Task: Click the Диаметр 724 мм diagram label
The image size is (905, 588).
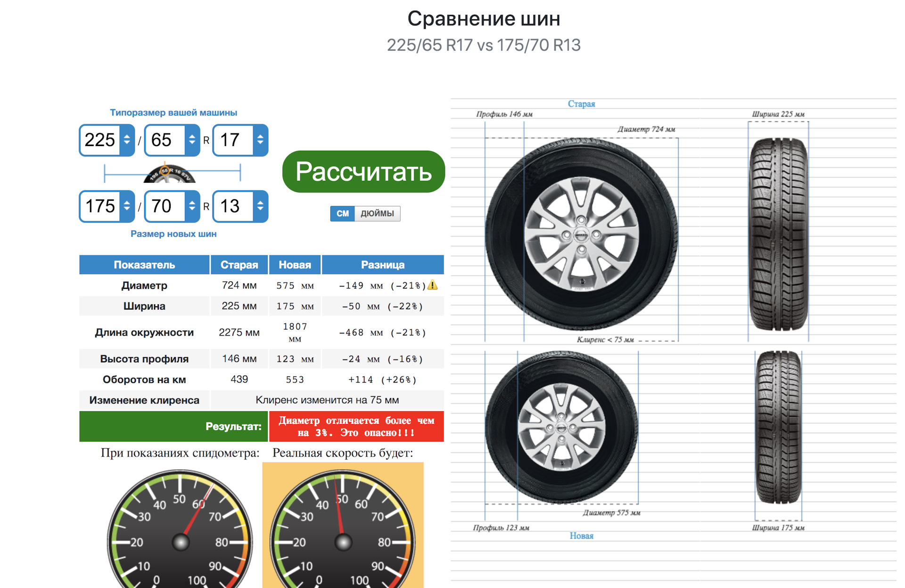Action: click(x=646, y=129)
